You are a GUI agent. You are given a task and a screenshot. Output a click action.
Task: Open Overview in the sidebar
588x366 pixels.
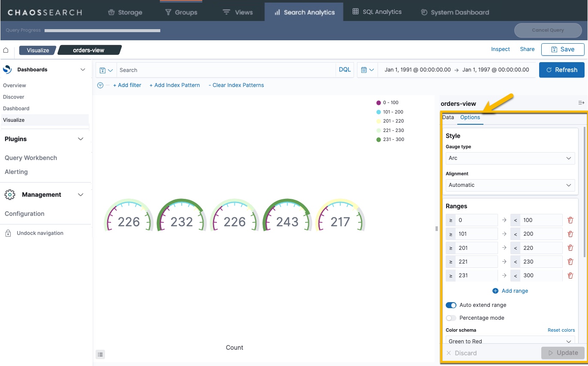click(x=15, y=85)
